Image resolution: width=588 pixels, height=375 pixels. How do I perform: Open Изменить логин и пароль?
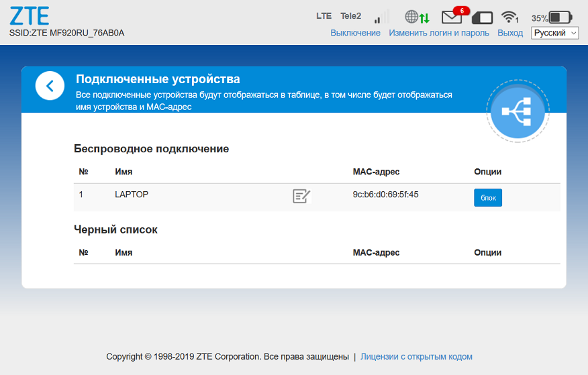coord(439,33)
